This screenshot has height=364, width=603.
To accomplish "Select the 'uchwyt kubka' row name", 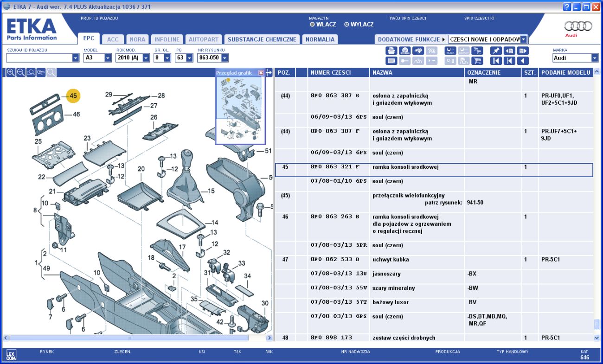I will point(391,259).
